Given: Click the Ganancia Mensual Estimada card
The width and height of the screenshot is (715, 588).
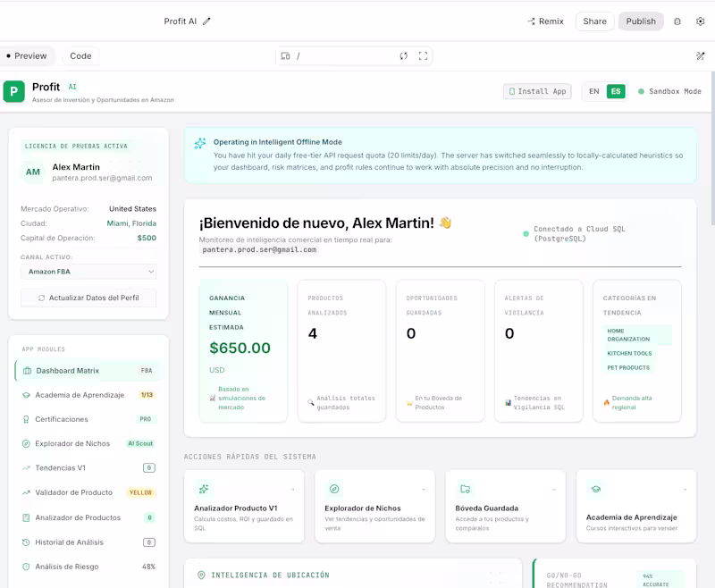Looking at the screenshot, I should (x=243, y=351).
